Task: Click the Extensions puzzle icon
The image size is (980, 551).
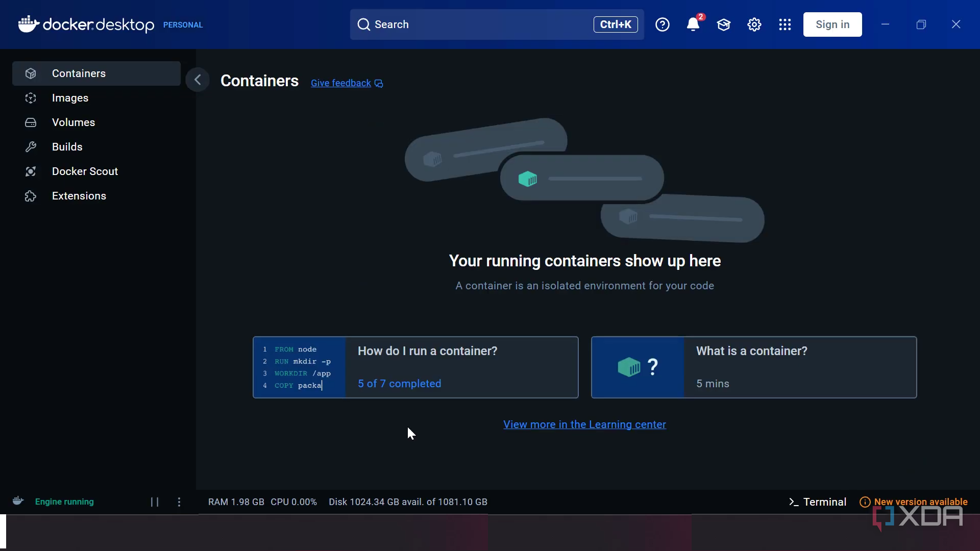Action: 31,196
